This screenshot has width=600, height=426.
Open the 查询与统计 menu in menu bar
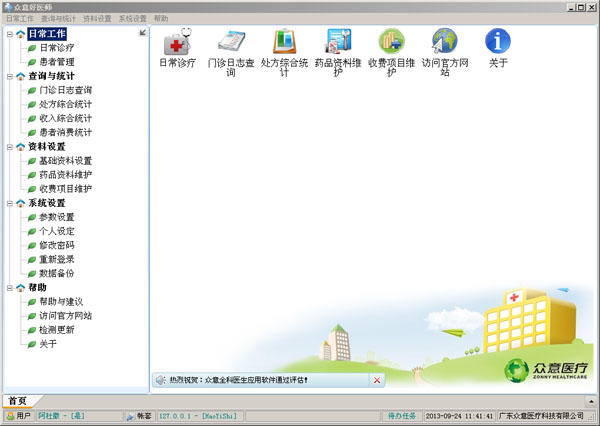point(58,18)
